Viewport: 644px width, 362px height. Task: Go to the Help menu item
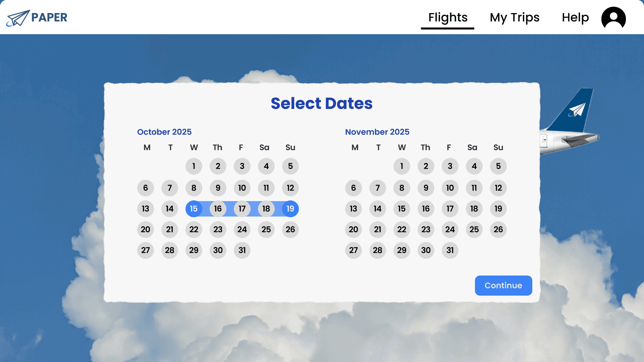pyautogui.click(x=575, y=17)
